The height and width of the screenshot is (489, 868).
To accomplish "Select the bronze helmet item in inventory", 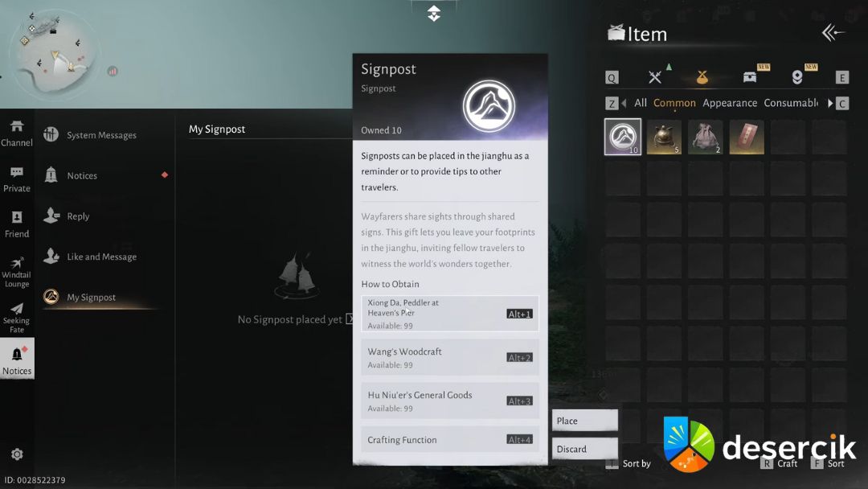I will [664, 137].
